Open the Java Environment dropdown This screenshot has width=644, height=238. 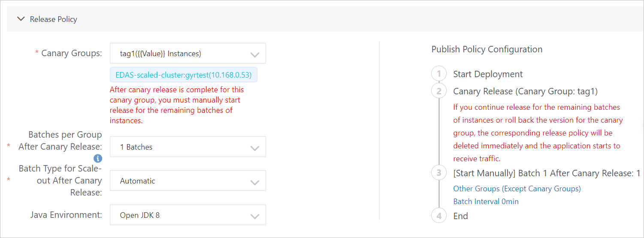coord(187,215)
